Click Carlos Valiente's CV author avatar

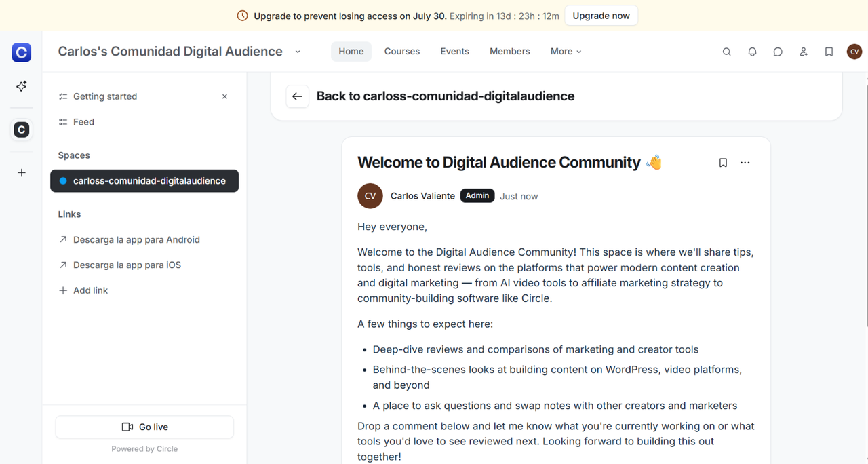370,196
